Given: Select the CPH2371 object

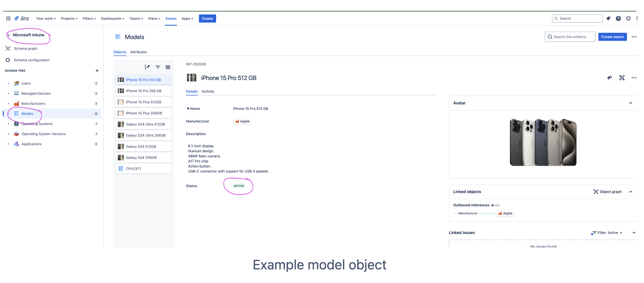Looking at the screenshot, I should [x=144, y=169].
